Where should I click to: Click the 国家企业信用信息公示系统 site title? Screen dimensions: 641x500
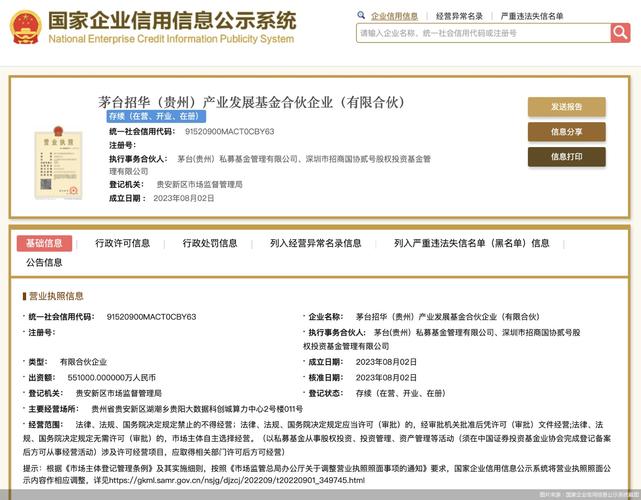coord(172,20)
